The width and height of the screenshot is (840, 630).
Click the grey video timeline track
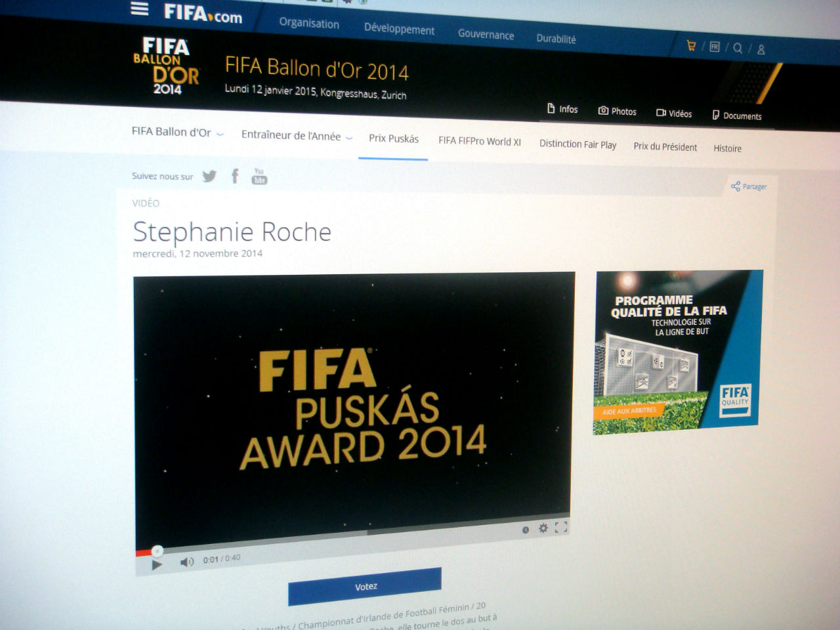pyautogui.click(x=352, y=534)
